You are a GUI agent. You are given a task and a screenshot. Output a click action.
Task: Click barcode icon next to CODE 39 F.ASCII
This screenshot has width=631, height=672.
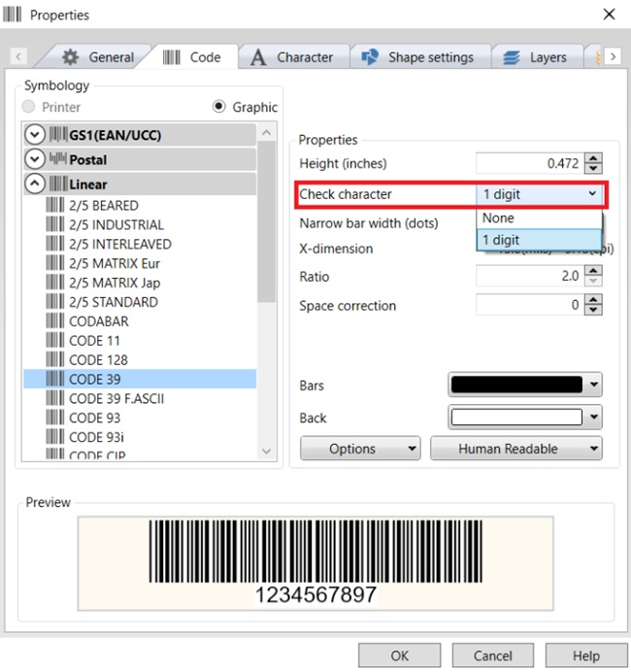pos(55,398)
